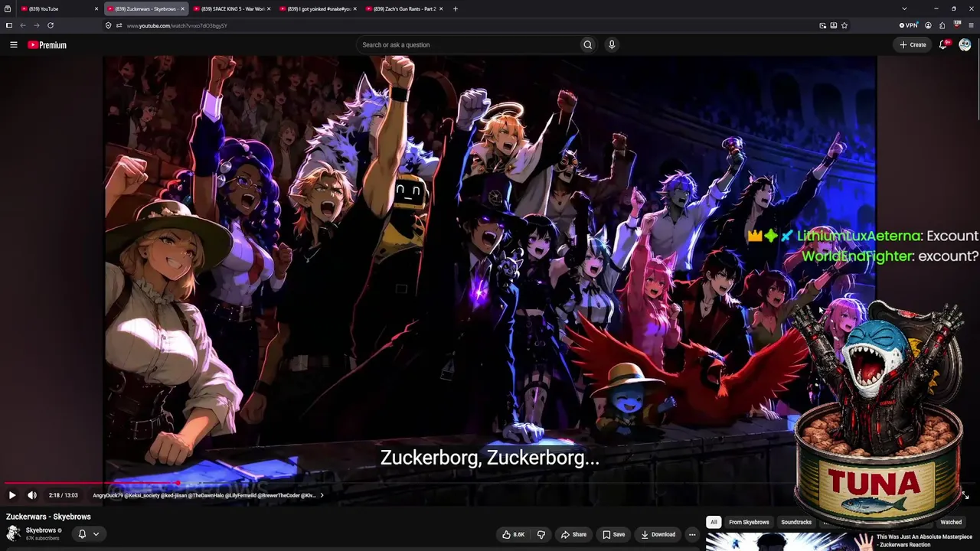The width and height of the screenshot is (980, 551).
Task: Toggle the browser VPN button
Action: [x=909, y=25]
